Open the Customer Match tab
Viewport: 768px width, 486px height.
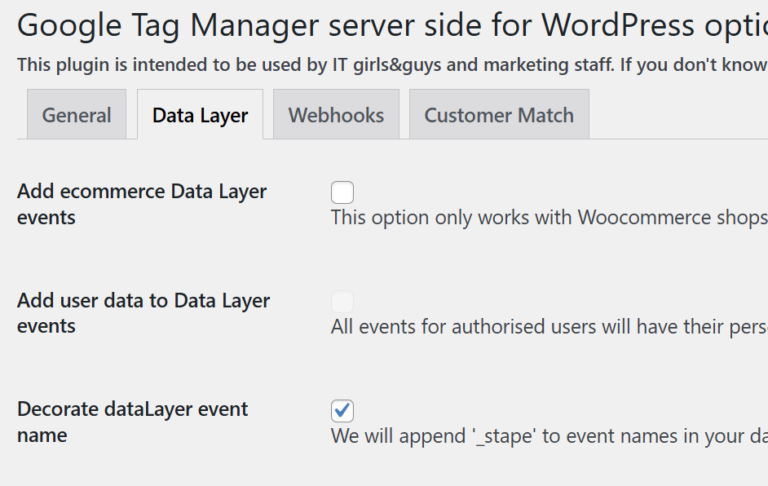click(499, 115)
